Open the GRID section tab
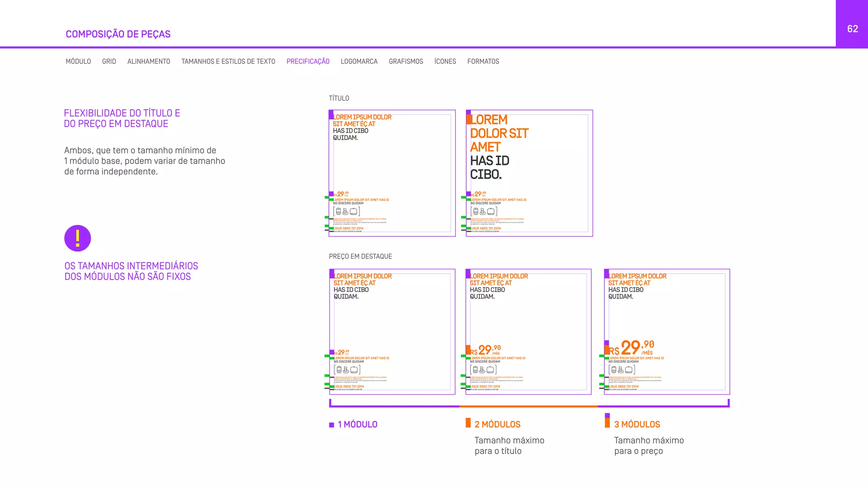 [109, 61]
